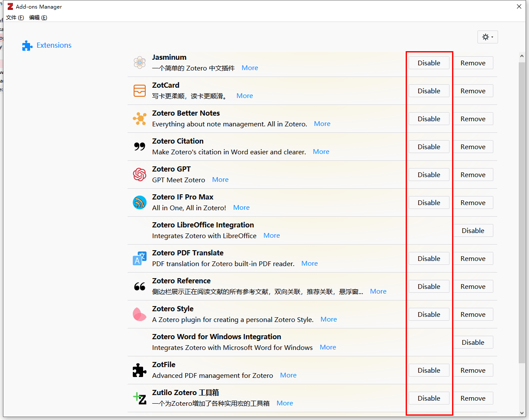Click the Zotero Better Notes icon
The image size is (529, 420).
coord(140,119)
